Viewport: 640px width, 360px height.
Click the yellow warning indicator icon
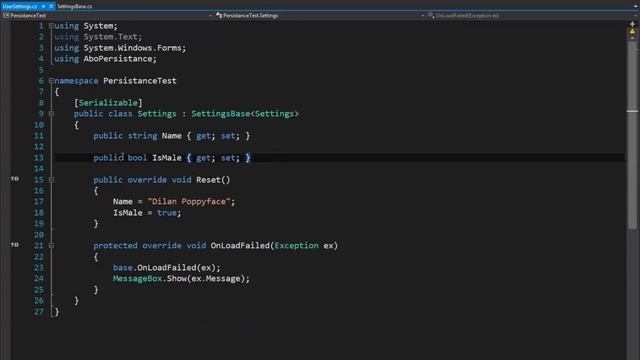(x=632, y=31)
